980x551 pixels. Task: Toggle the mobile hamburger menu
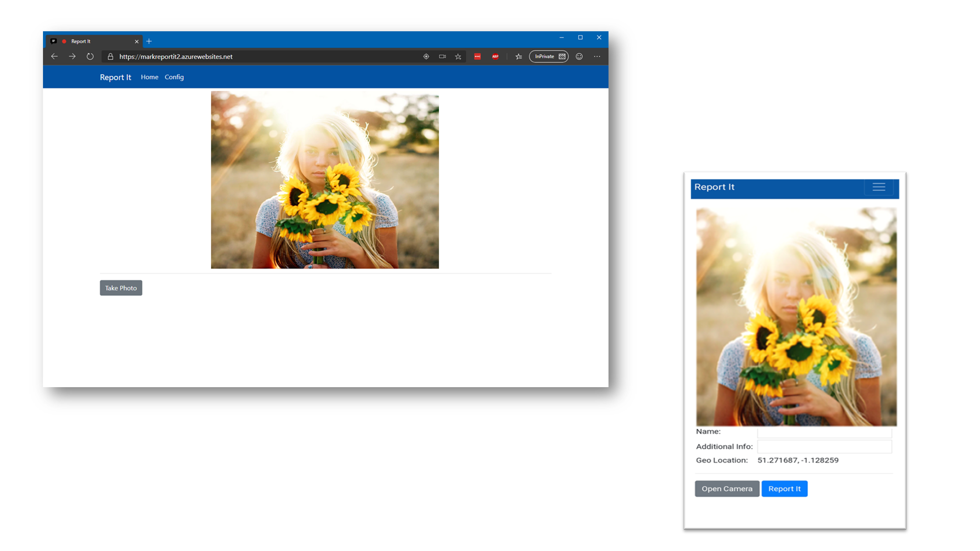[879, 187]
